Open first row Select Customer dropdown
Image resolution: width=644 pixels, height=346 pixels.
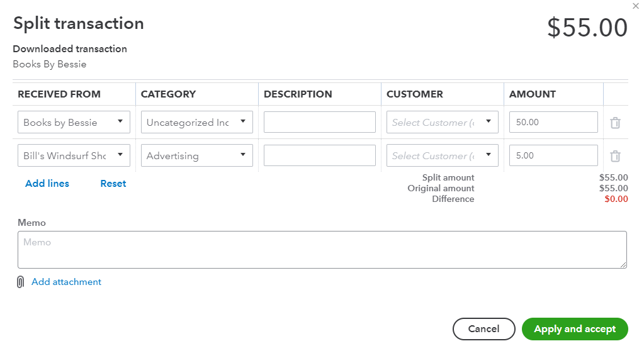(443, 122)
